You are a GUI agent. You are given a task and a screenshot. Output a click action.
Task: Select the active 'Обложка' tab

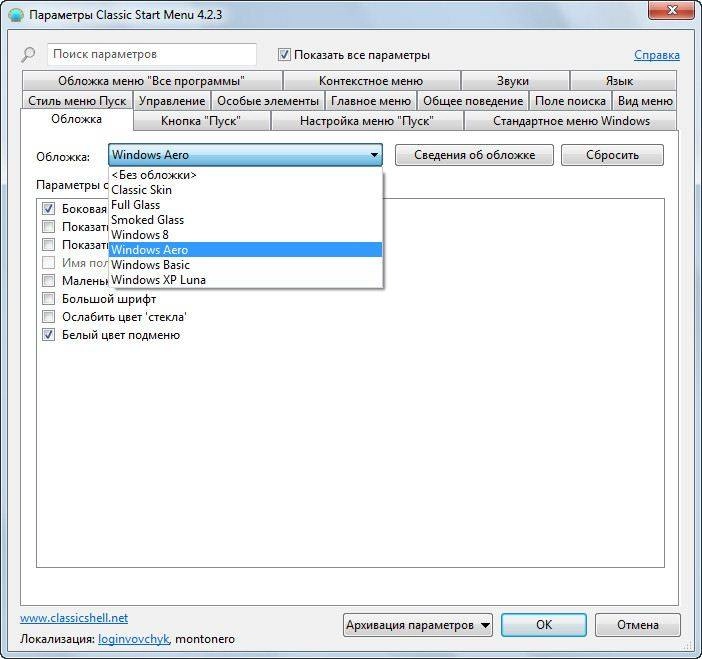click(x=77, y=120)
